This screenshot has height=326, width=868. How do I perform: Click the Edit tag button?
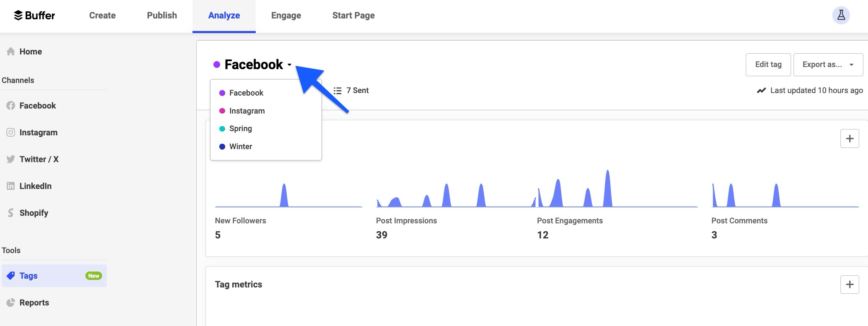(768, 65)
